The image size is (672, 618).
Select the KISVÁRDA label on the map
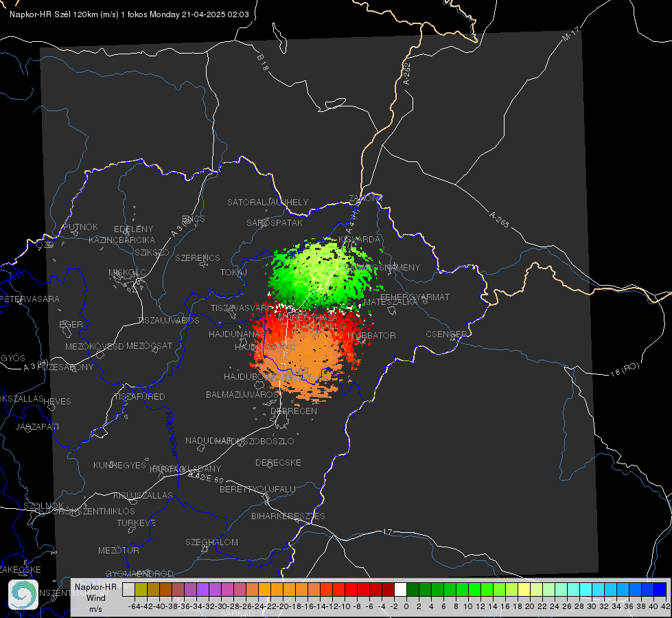pos(360,240)
